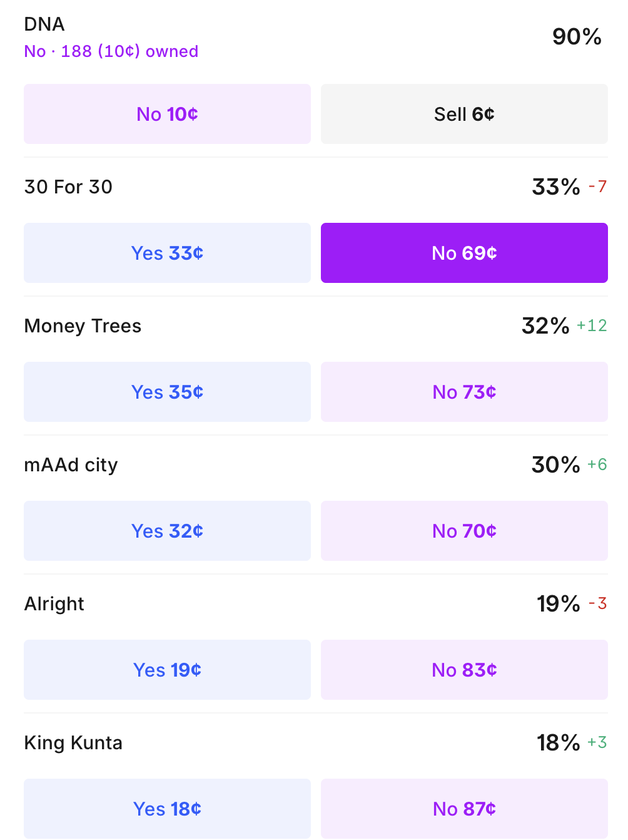Open the DNA market title
The height and width of the screenshot is (840, 628).
tap(44, 24)
